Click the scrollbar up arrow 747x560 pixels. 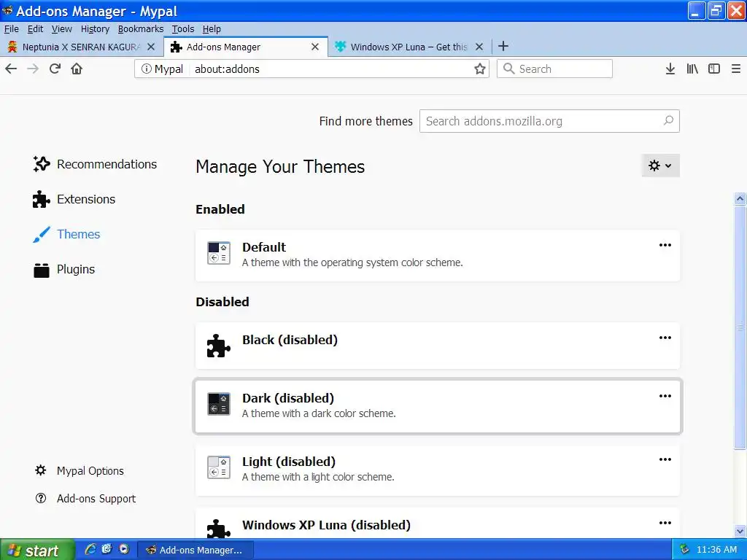740,198
